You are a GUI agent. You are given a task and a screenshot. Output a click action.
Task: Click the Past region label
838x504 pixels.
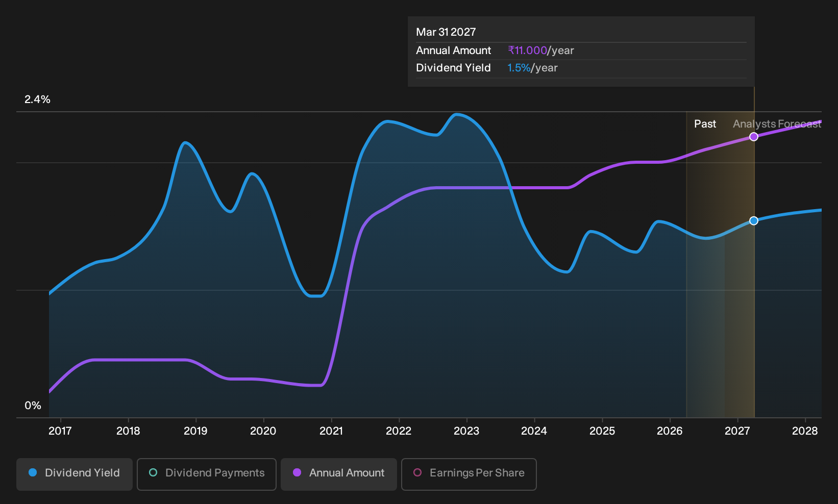click(x=705, y=124)
